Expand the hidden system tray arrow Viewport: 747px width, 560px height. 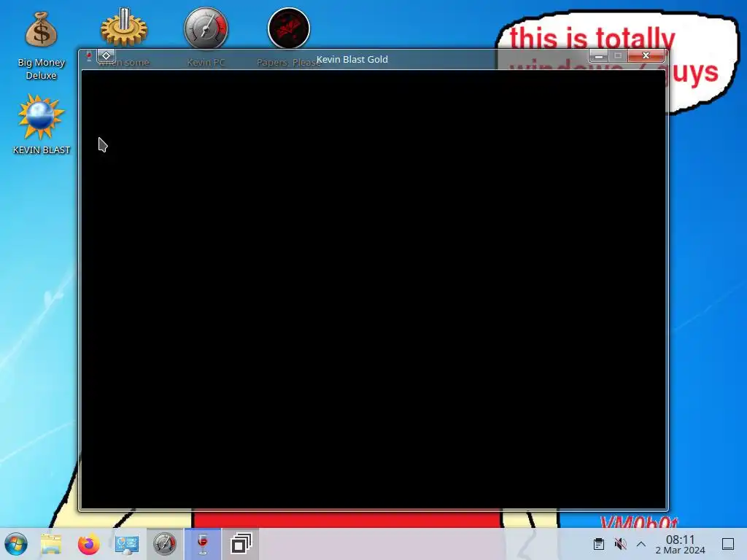(641, 544)
